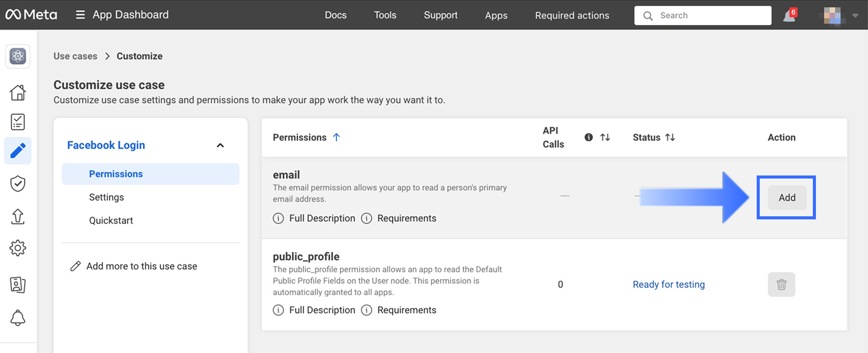This screenshot has width=868, height=353.
Task: Select Settings under Facebook Login
Action: (106, 197)
